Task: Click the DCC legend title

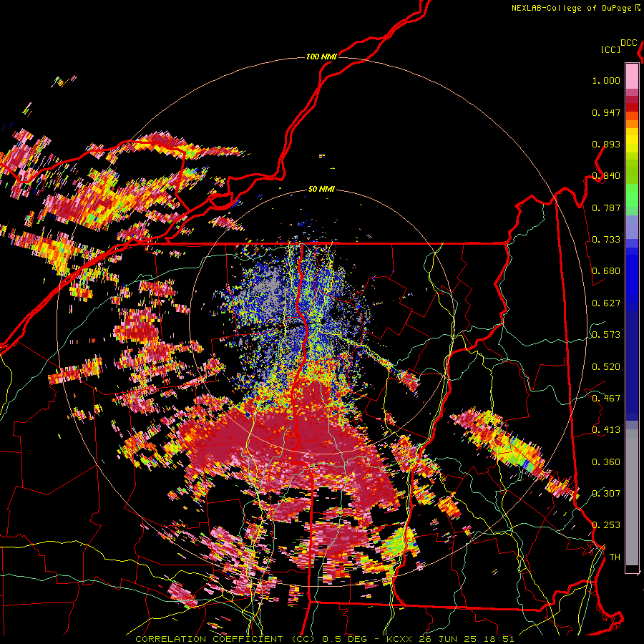Action: [x=629, y=43]
